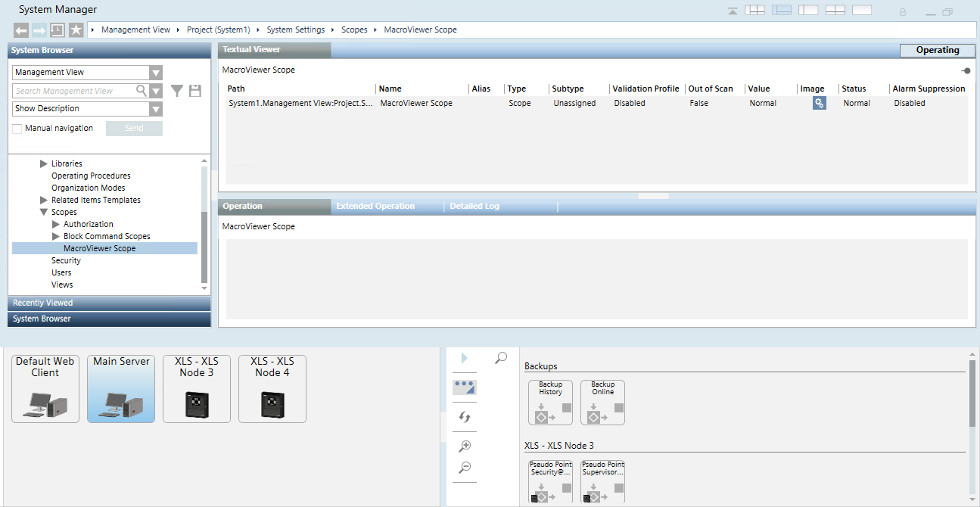Viewport: 980px width, 507px height.
Task: Click the favorites star icon near the breadcrumb
Action: [76, 30]
